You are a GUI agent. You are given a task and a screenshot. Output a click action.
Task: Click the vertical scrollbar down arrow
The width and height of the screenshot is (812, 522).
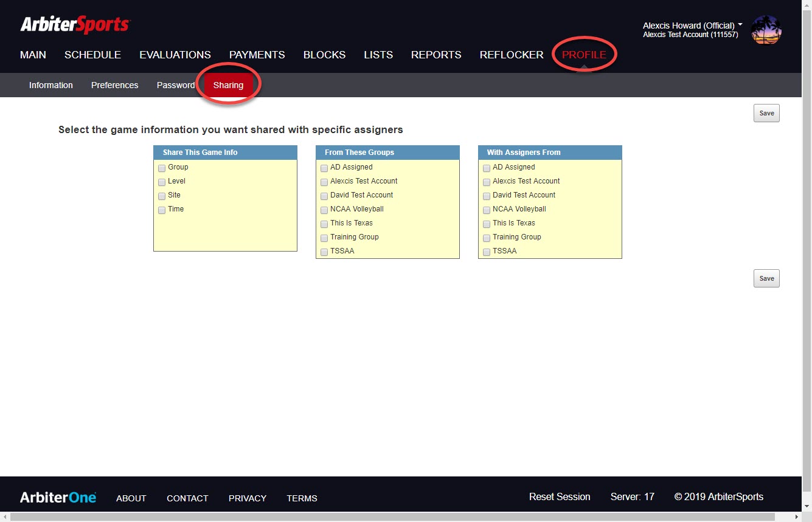[x=807, y=507]
